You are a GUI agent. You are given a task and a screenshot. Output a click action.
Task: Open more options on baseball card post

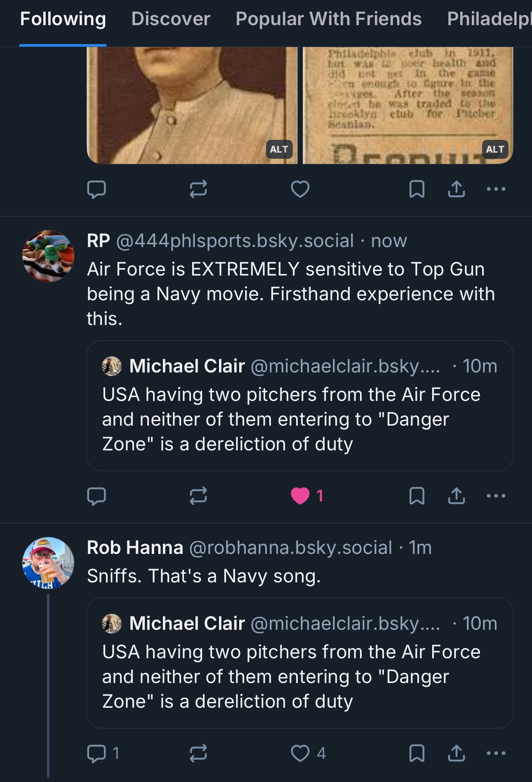point(496,189)
